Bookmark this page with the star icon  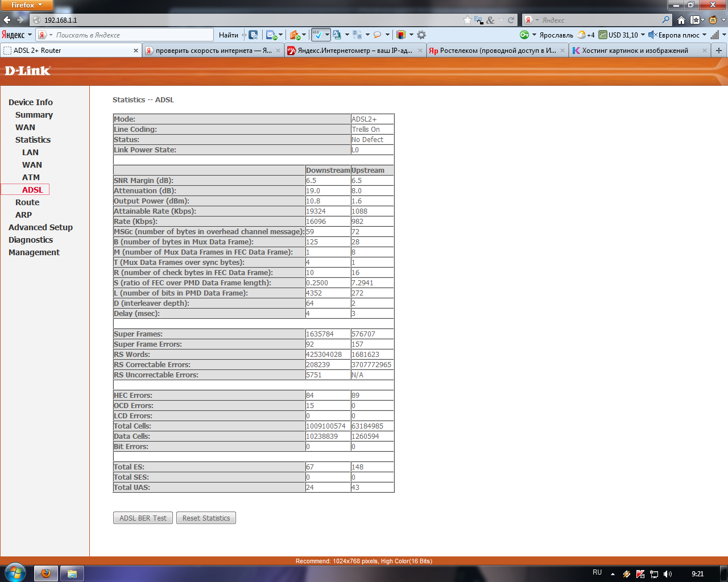[x=468, y=20]
